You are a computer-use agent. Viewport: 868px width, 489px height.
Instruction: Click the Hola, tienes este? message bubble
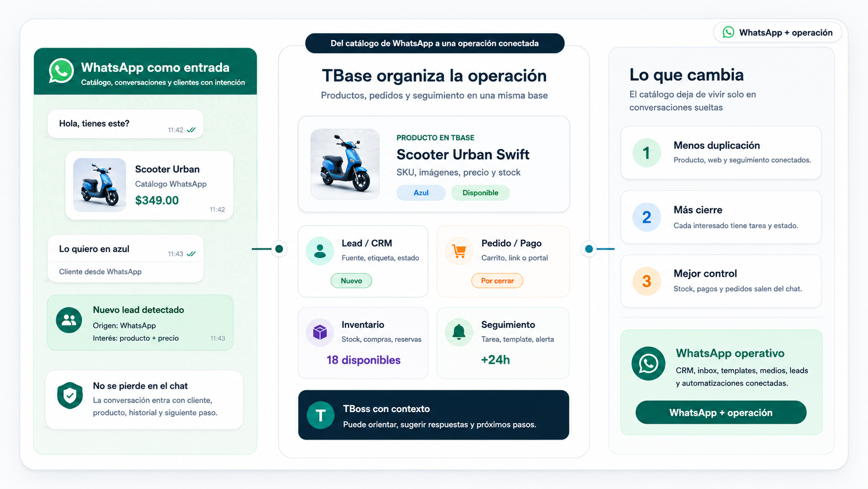[126, 124]
